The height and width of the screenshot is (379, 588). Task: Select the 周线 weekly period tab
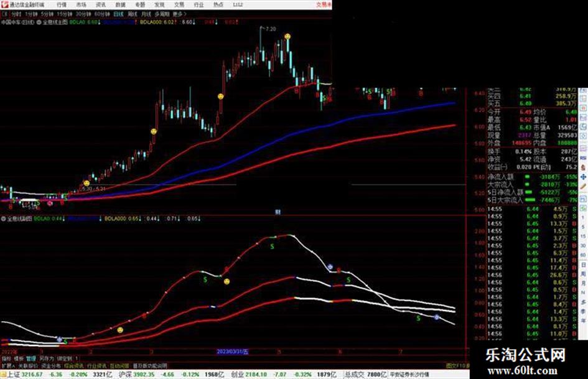(133, 14)
